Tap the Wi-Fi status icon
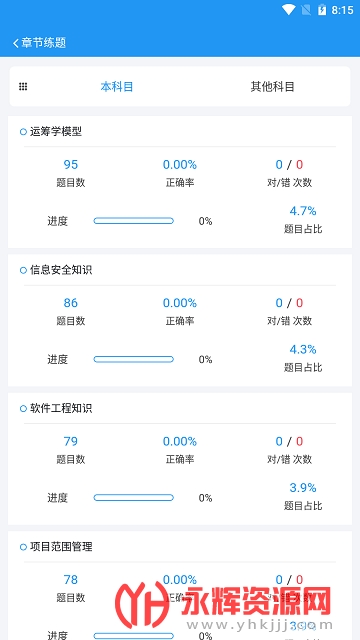The height and width of the screenshot is (640, 360). point(288,10)
